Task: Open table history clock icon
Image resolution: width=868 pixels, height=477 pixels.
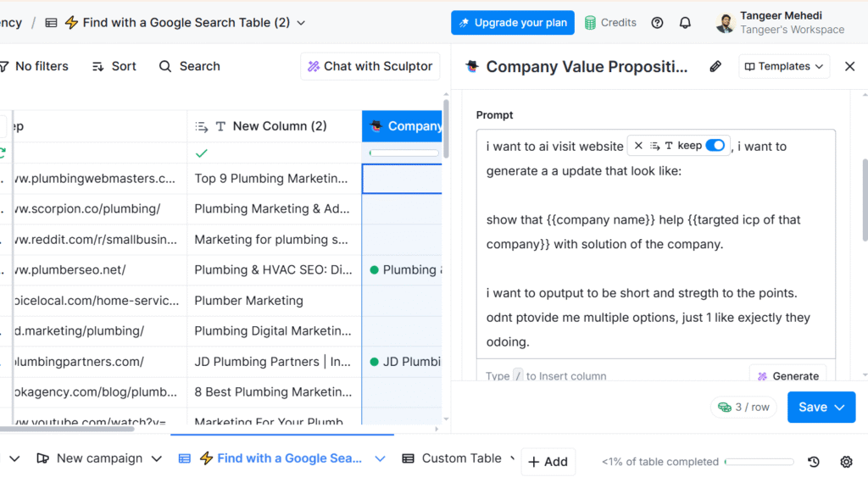Action: (x=814, y=462)
